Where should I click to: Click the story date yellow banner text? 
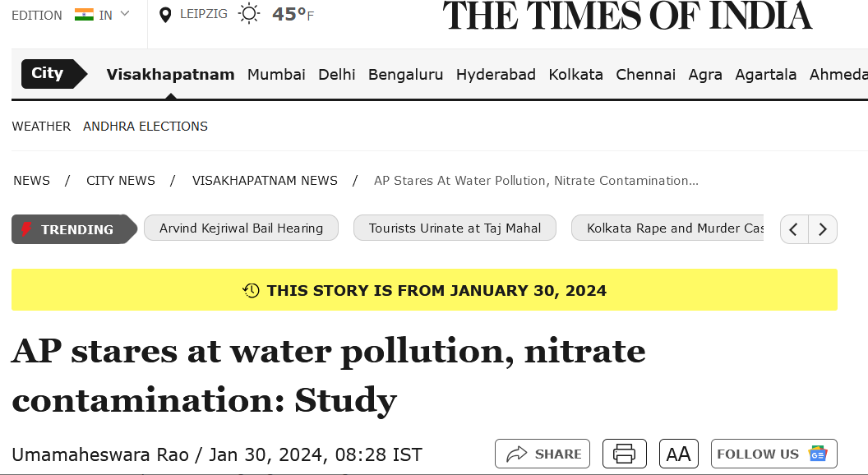pyautogui.click(x=436, y=291)
